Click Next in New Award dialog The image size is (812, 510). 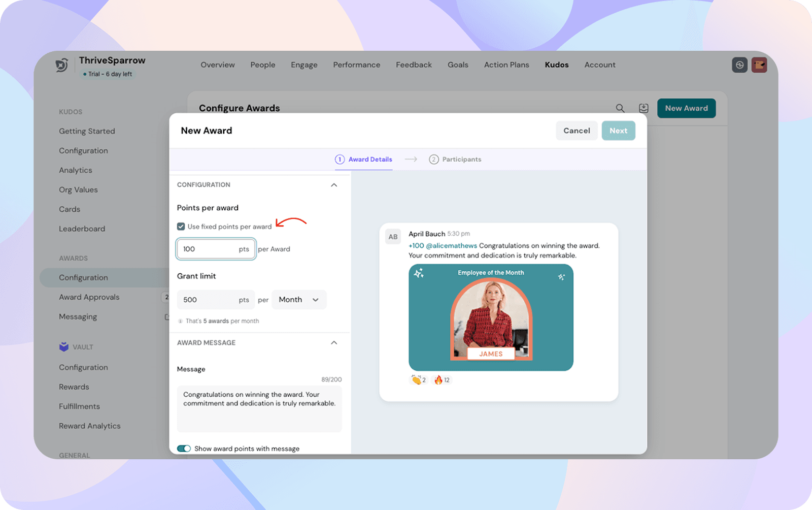coord(619,131)
